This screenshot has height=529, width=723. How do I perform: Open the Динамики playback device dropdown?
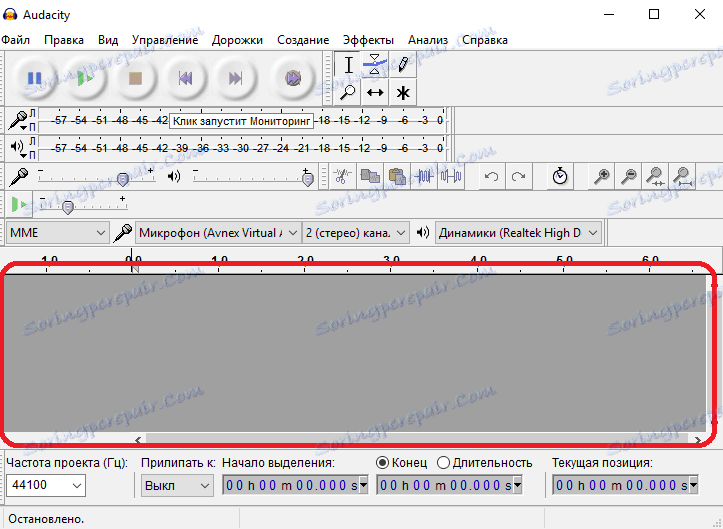[x=518, y=233]
